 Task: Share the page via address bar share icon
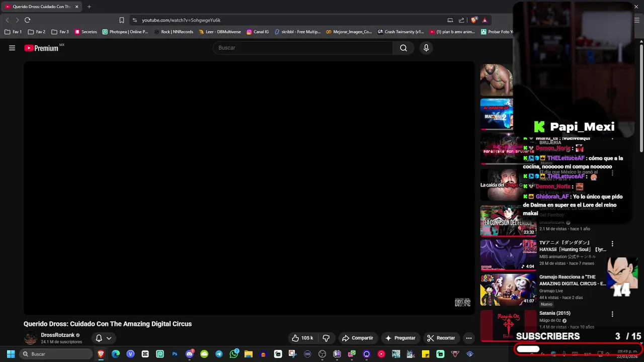[x=461, y=20]
